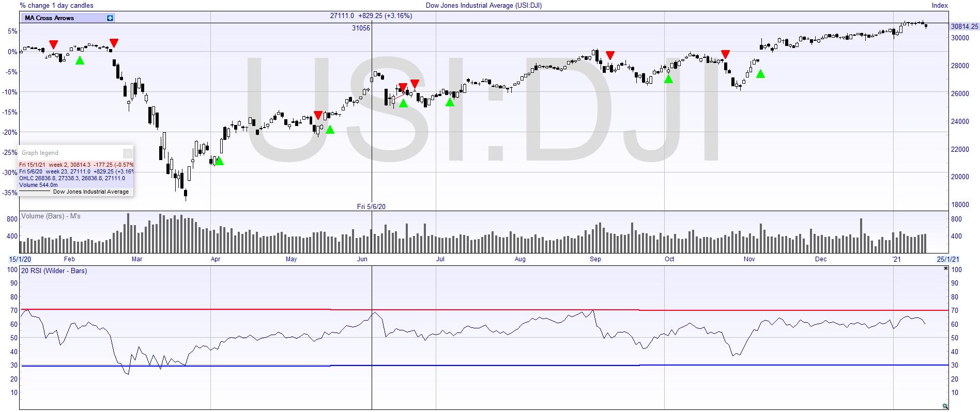Expand the MA Cross Arrows plus button
Image resolution: width=980 pixels, height=412 pixels.
110,18
